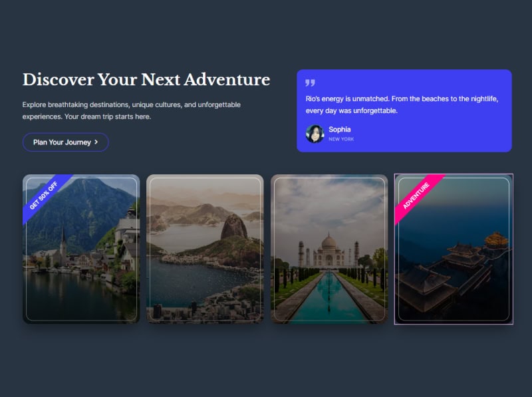Screen dimensions: 532x397
Task: Open the mountain temple destination card
Action: [454, 249]
